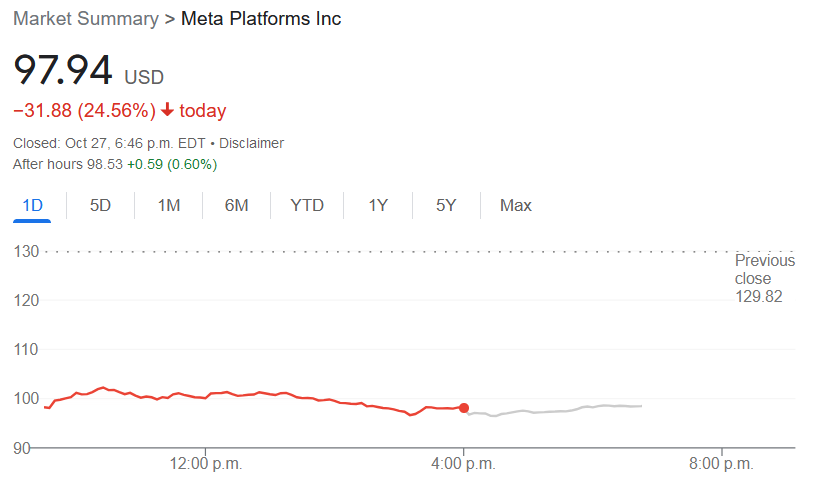The height and width of the screenshot is (481, 823).
Task: Click the red down arrow icon
Action: 167,110
